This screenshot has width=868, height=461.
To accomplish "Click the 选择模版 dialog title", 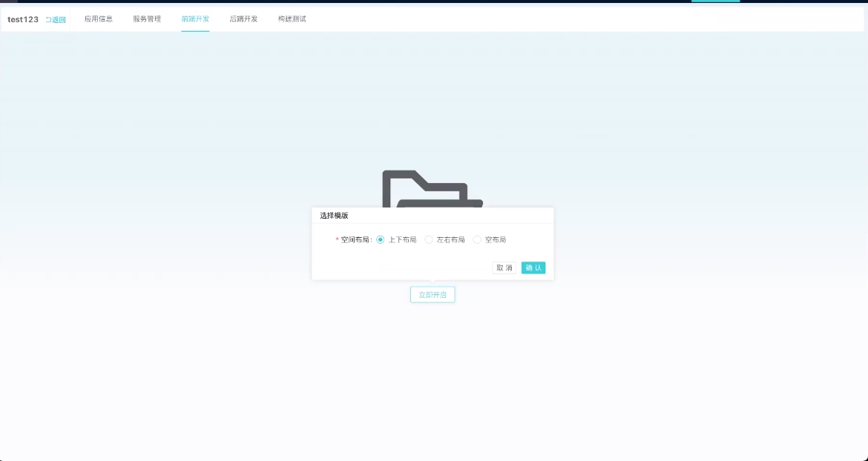I will (x=334, y=216).
